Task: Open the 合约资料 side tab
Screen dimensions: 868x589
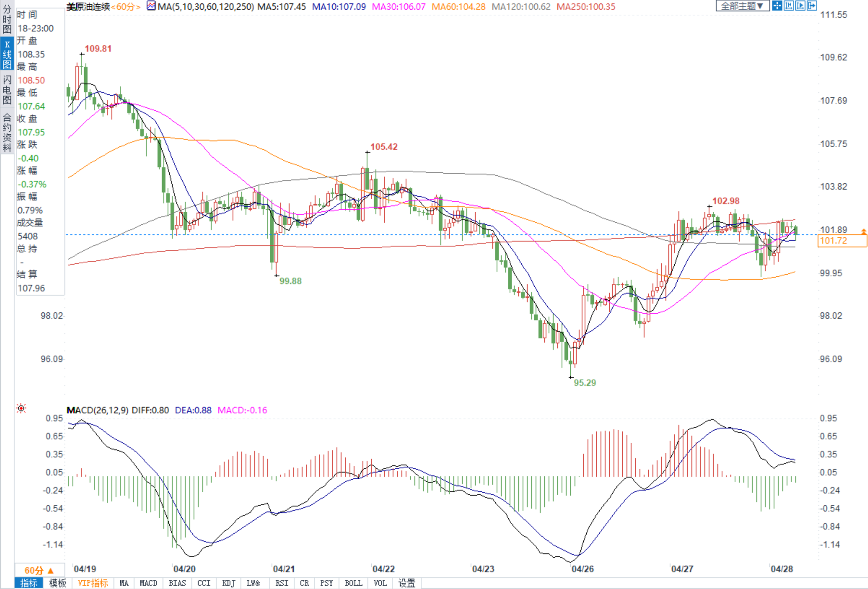Action: (7, 132)
